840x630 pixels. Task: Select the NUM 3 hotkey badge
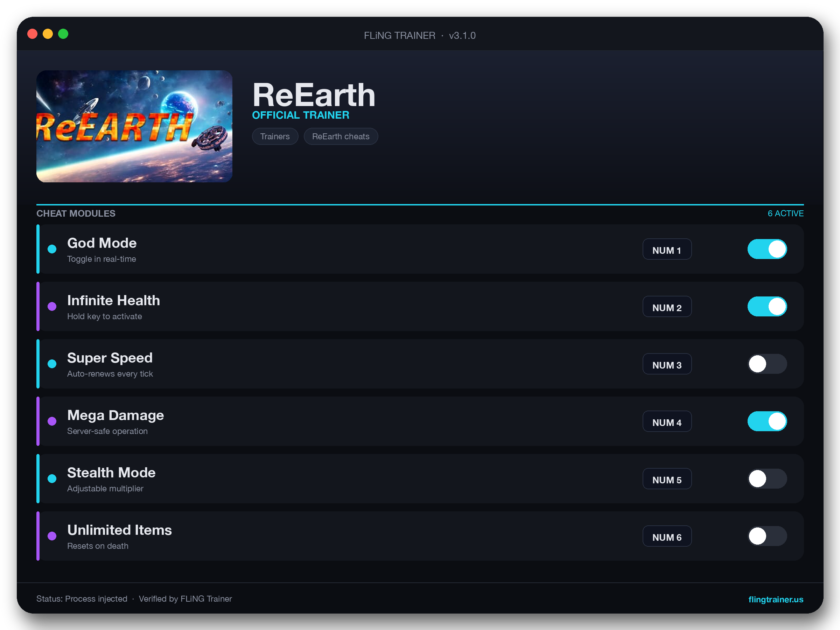point(667,364)
